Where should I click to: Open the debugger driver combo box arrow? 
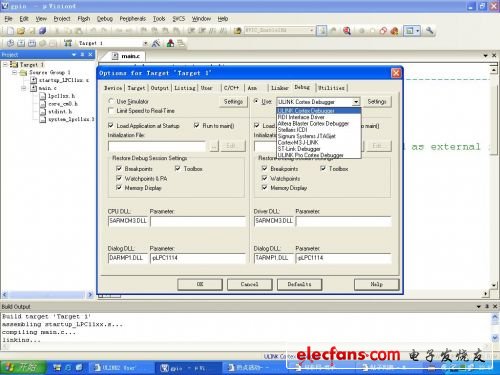coord(356,102)
